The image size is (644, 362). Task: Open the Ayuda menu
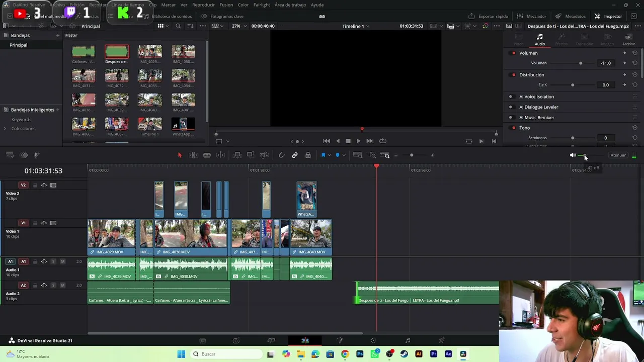click(317, 5)
